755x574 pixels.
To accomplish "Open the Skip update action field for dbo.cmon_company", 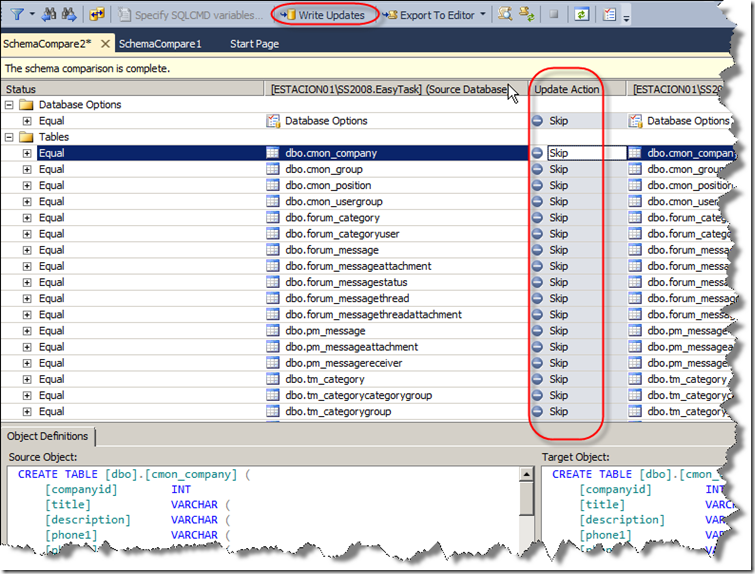I will [x=586, y=153].
